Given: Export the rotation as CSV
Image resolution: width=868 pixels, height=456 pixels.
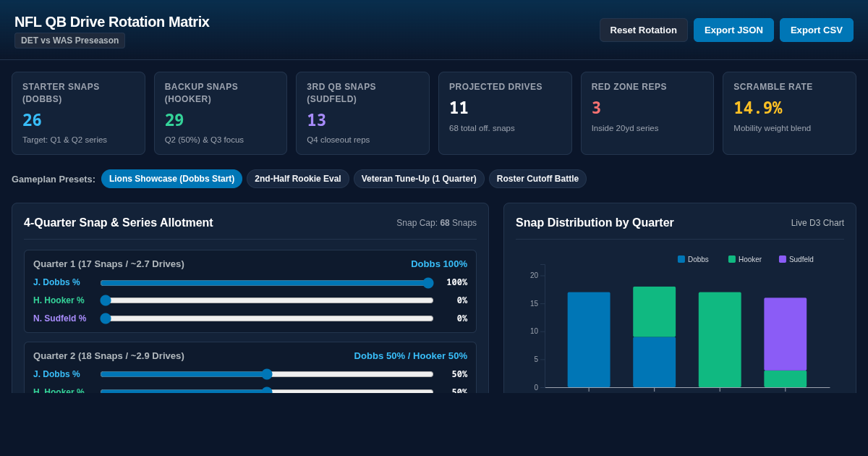Looking at the screenshot, I should (817, 30).
